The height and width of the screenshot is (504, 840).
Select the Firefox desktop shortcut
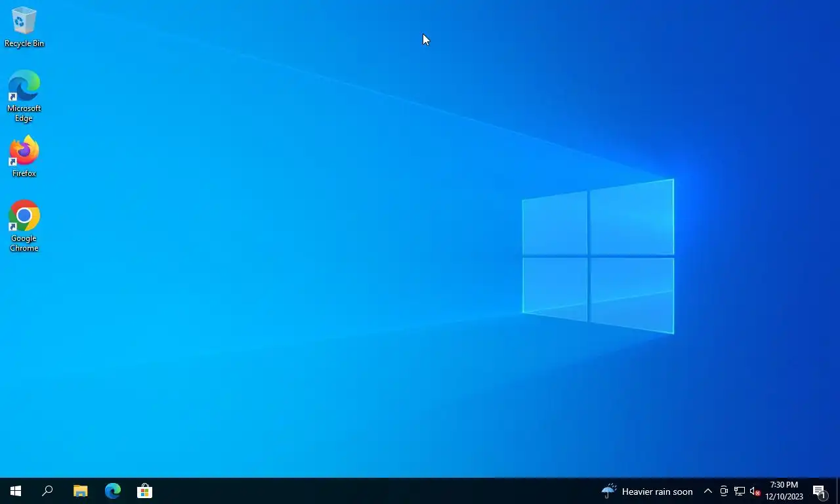click(x=24, y=157)
